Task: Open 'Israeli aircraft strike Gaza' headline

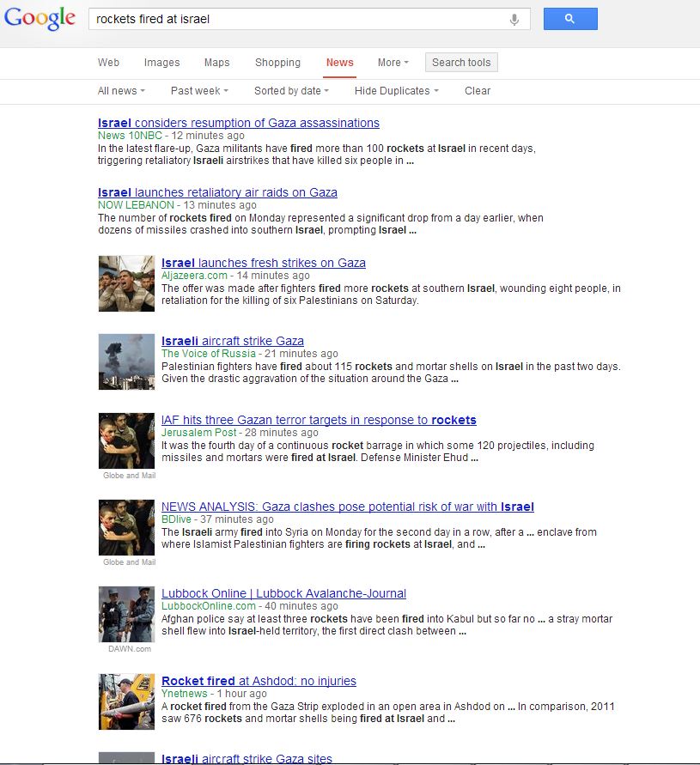Action: [x=233, y=341]
